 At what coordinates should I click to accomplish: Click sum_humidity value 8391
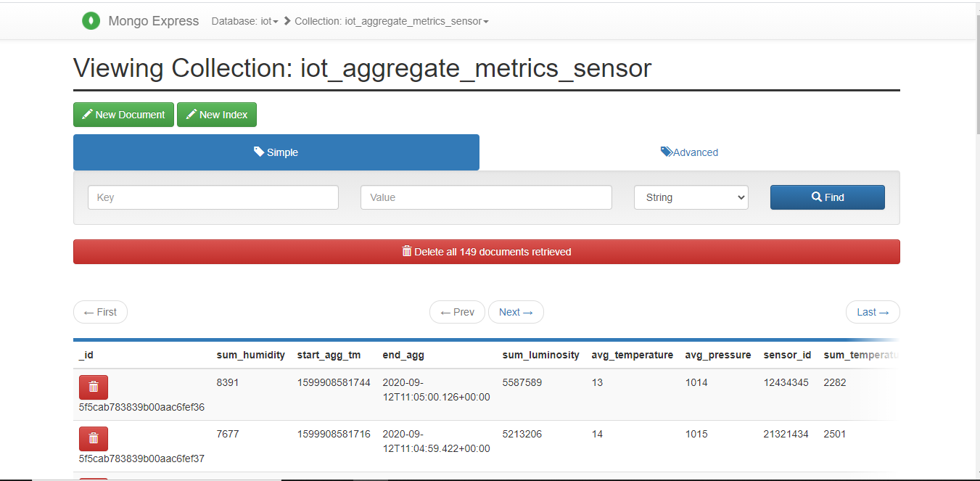(x=228, y=382)
